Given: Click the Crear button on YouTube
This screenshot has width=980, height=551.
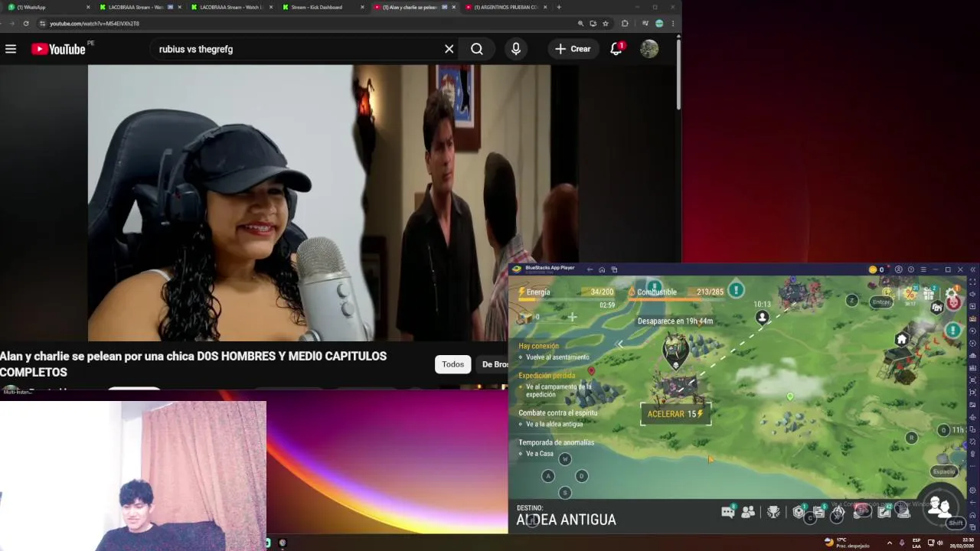Looking at the screenshot, I should (573, 49).
